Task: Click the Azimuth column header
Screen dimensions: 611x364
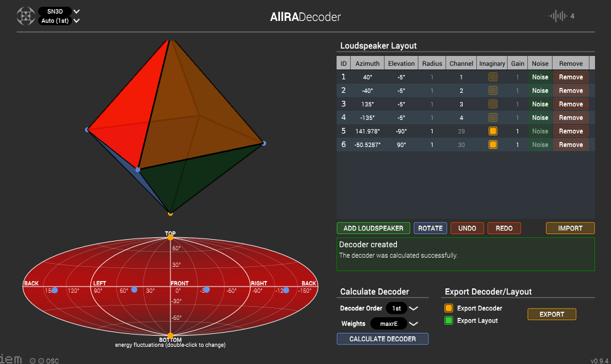Action: (x=367, y=63)
